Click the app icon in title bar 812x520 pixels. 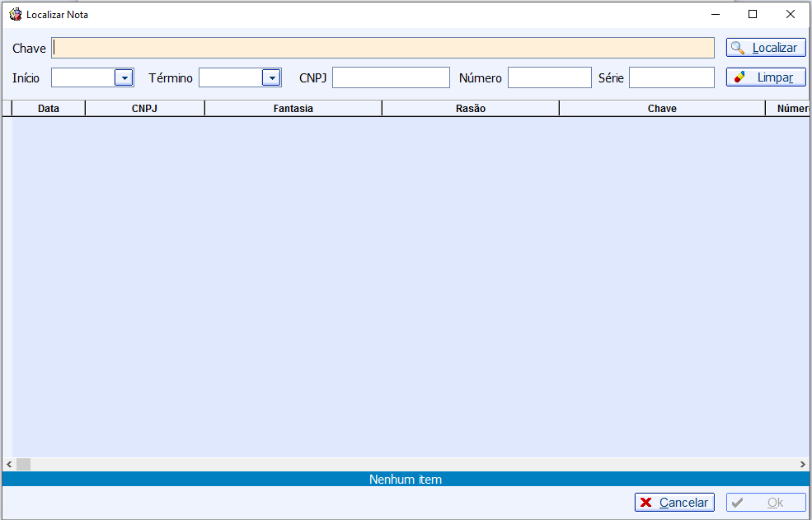pyautogui.click(x=15, y=14)
